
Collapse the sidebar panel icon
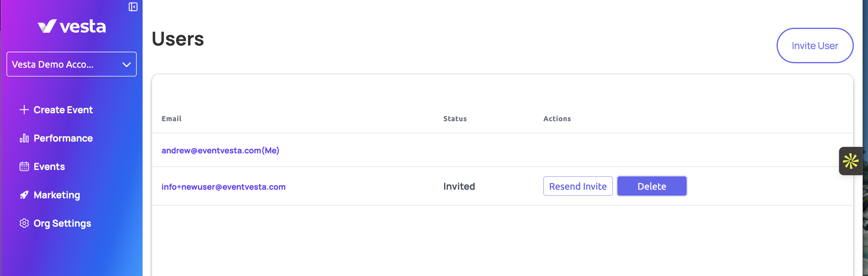[x=133, y=7]
